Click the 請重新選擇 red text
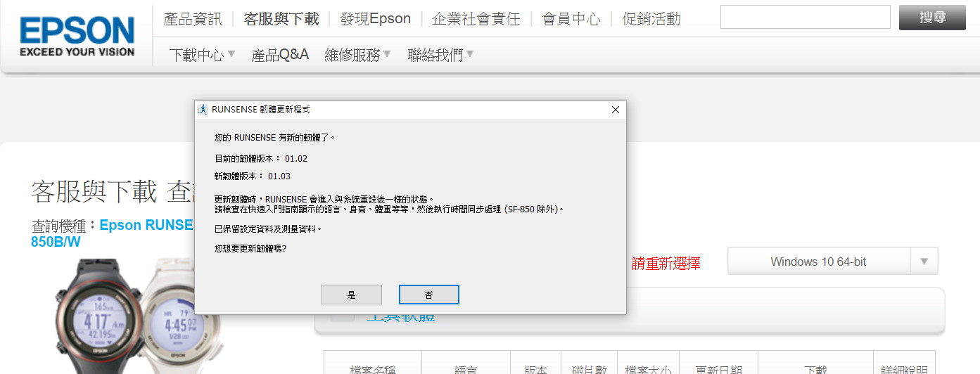 [666, 264]
